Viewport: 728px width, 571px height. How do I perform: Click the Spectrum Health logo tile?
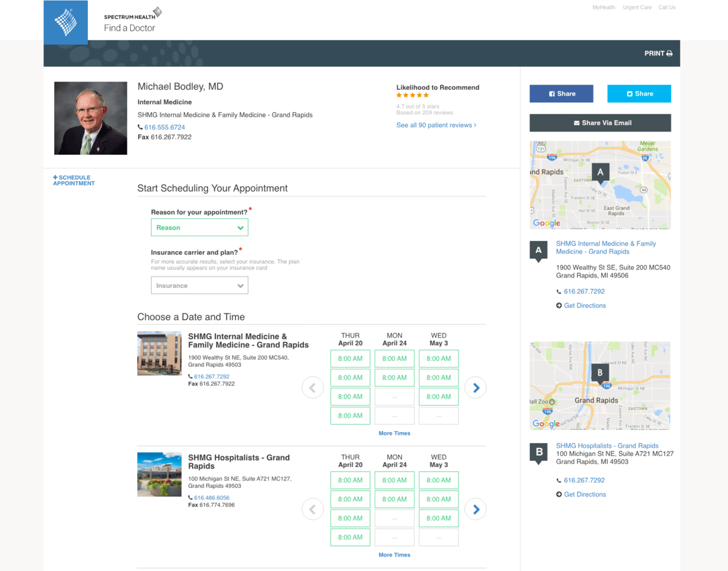tap(65, 22)
